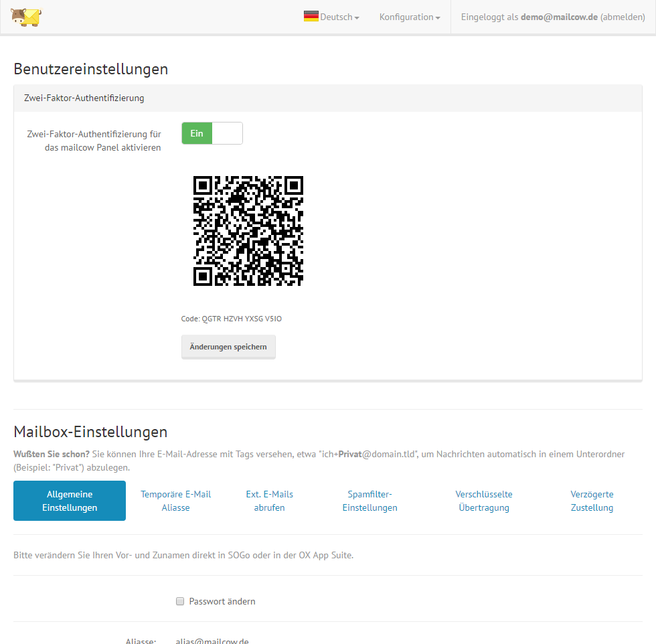Screen dimensions: 656x644
Task: Open the Verschlüsselte Übertragung tab
Action: (483, 501)
